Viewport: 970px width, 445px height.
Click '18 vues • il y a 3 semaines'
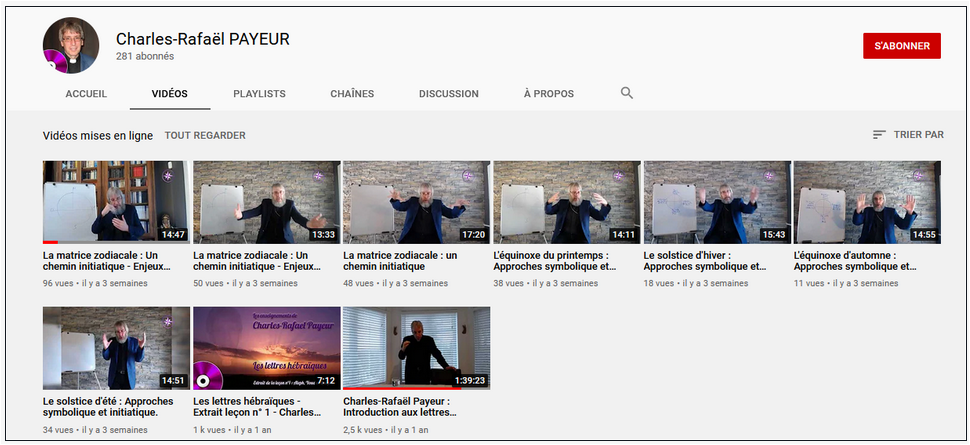click(x=696, y=283)
